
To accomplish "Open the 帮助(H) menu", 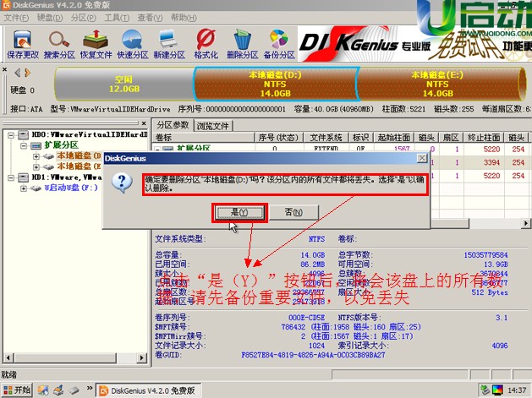I will click(x=184, y=18).
